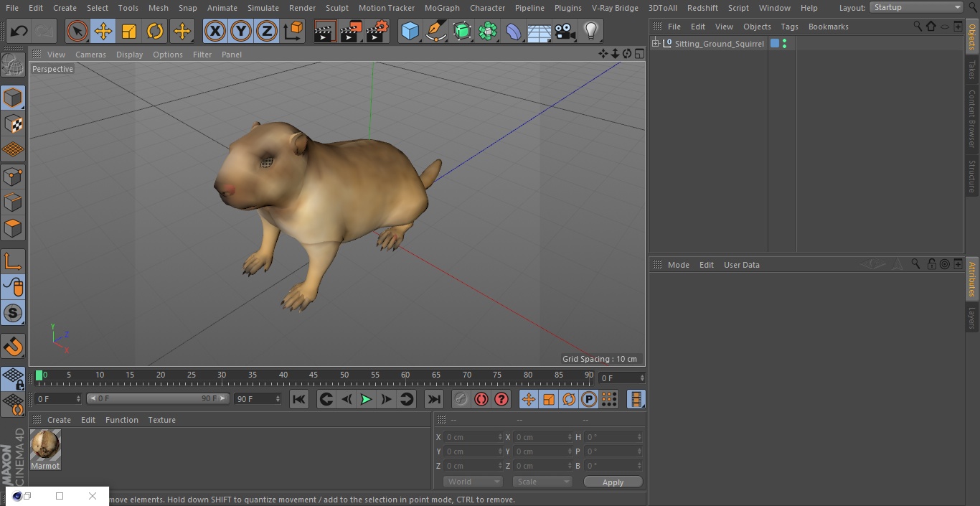Toggle X-axis lock button
This screenshot has width=980, height=506.
(215, 32)
